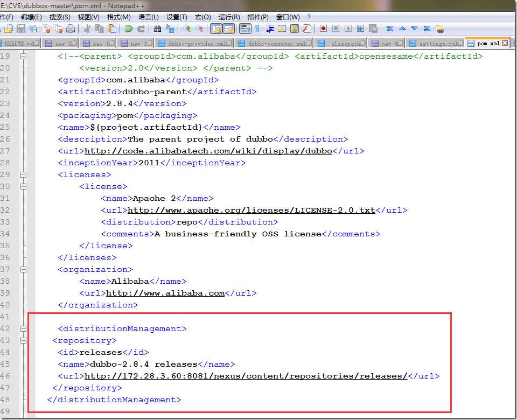Image resolution: width=517 pixels, height=420 pixels.
Task: Click the Save All toolbar icon
Action: tap(33, 29)
